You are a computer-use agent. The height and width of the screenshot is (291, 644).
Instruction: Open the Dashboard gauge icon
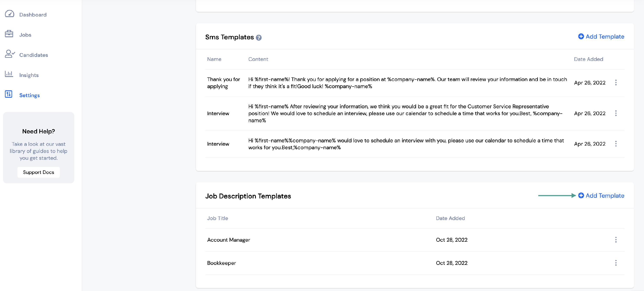pos(9,14)
